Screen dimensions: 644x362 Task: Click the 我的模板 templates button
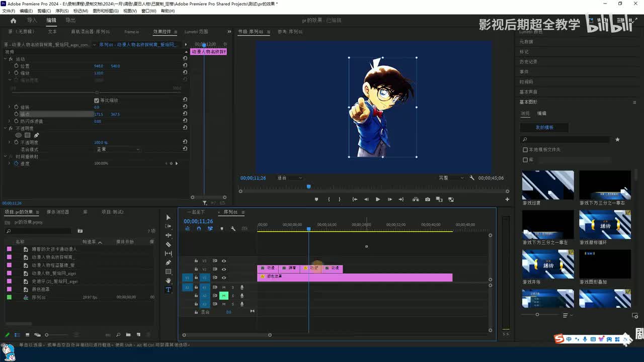[544, 128]
